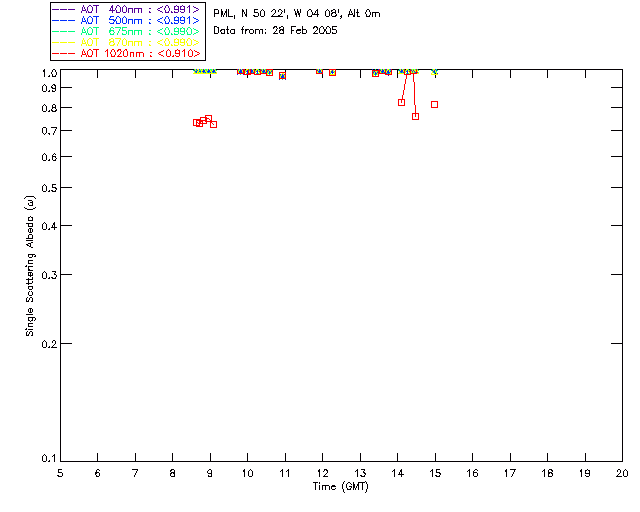The width and height of the screenshot is (640, 512).
Task: Click the x-axis tick label 20
Action: pos(622,473)
